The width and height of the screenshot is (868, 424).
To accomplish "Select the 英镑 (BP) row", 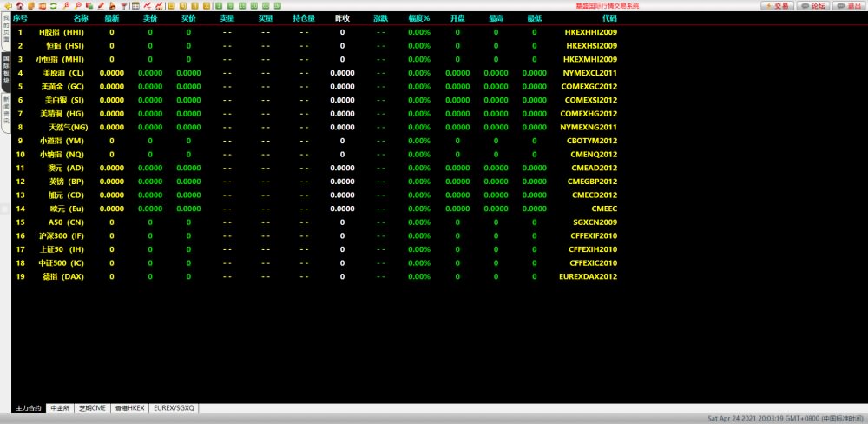I will click(x=316, y=182).
